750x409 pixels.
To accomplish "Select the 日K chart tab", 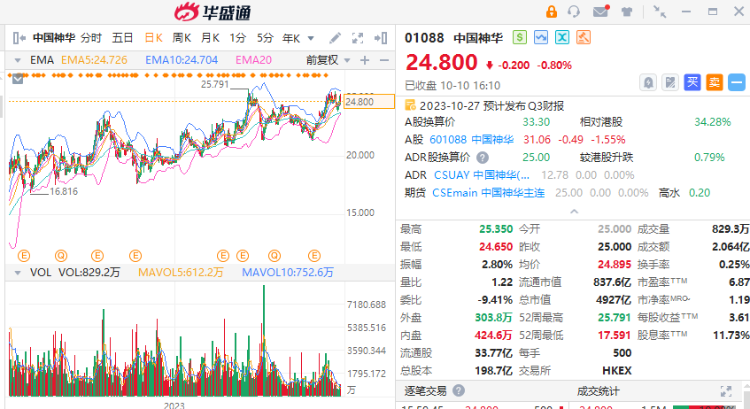I will (154, 38).
